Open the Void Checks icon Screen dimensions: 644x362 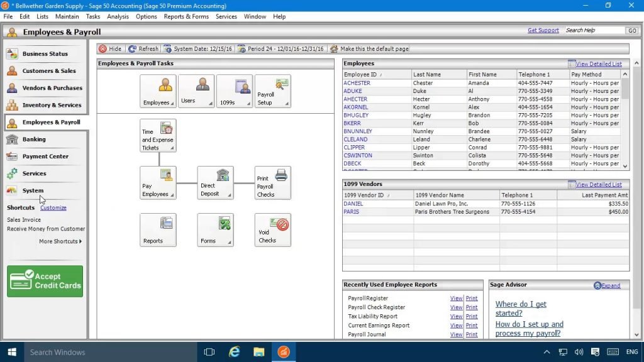point(273,230)
